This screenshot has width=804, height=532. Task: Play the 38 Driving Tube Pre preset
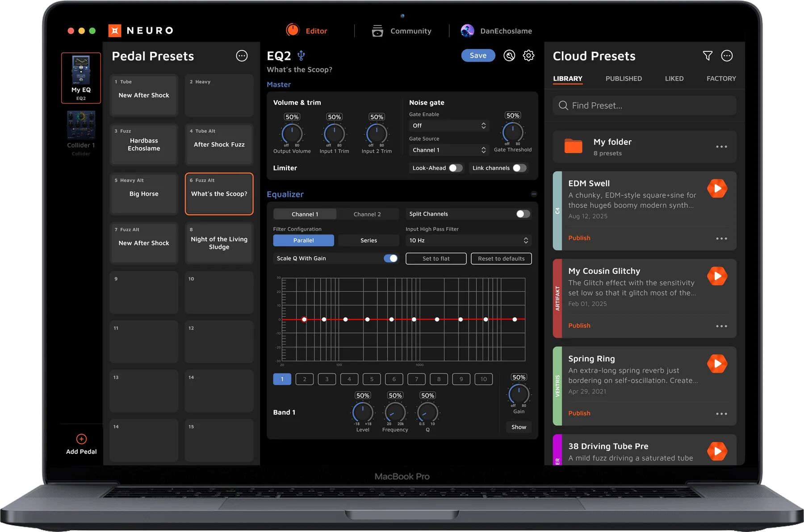(717, 451)
